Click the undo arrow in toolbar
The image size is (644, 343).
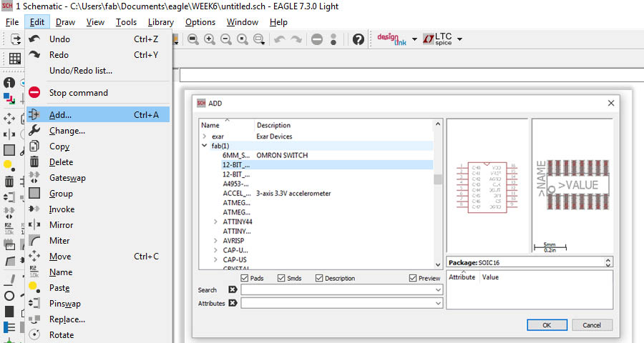(x=280, y=39)
